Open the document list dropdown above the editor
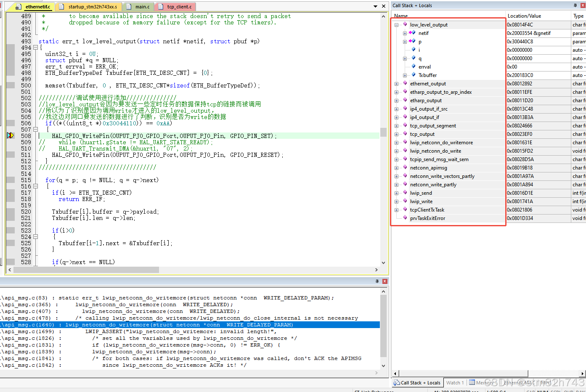 pyautogui.click(x=375, y=6)
